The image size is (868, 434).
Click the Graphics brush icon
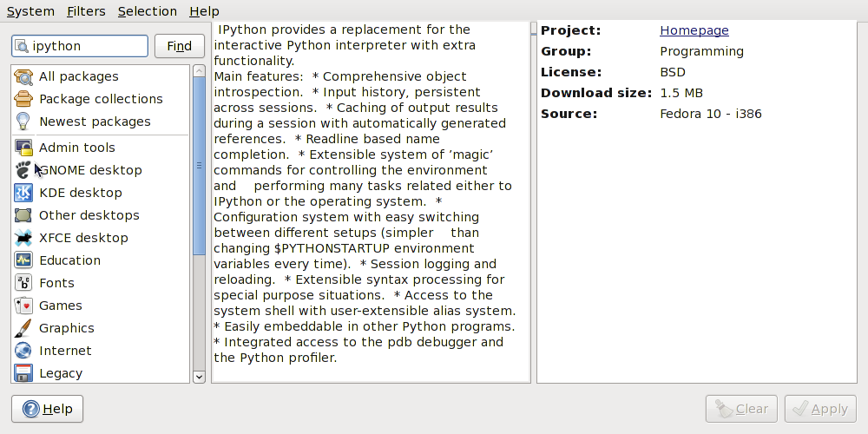[x=23, y=328]
